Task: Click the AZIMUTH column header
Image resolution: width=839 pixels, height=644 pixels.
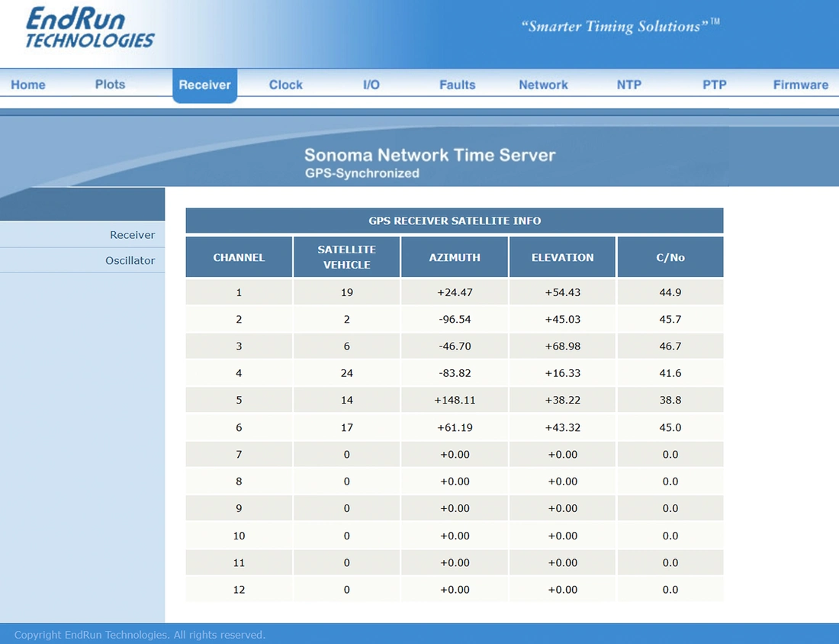Action: point(455,257)
